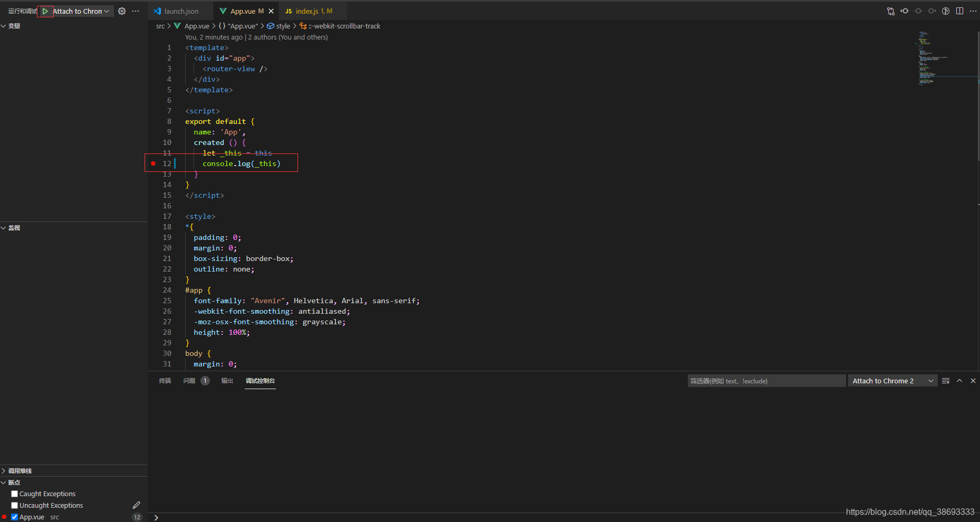Click the pencil icon beside Uncaught Exceptions
Image resolution: width=980 pixels, height=522 pixels.
[x=137, y=505]
